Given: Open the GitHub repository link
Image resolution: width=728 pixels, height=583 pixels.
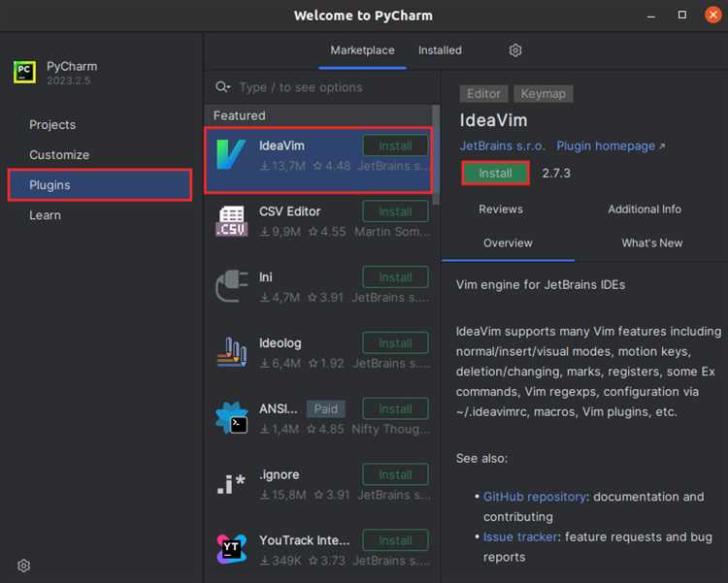Looking at the screenshot, I should (x=534, y=497).
